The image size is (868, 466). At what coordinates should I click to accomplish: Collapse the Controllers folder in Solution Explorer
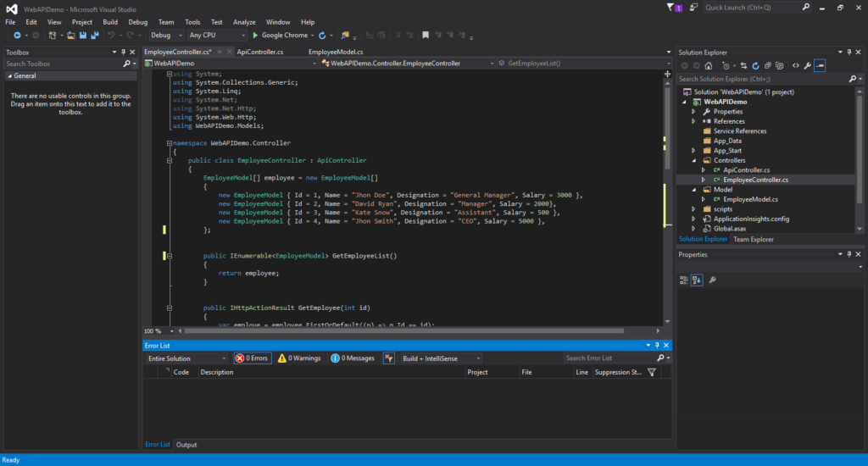coord(693,160)
